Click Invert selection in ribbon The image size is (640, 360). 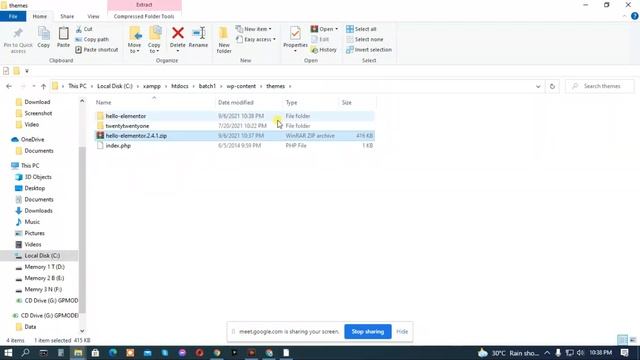[369, 49]
